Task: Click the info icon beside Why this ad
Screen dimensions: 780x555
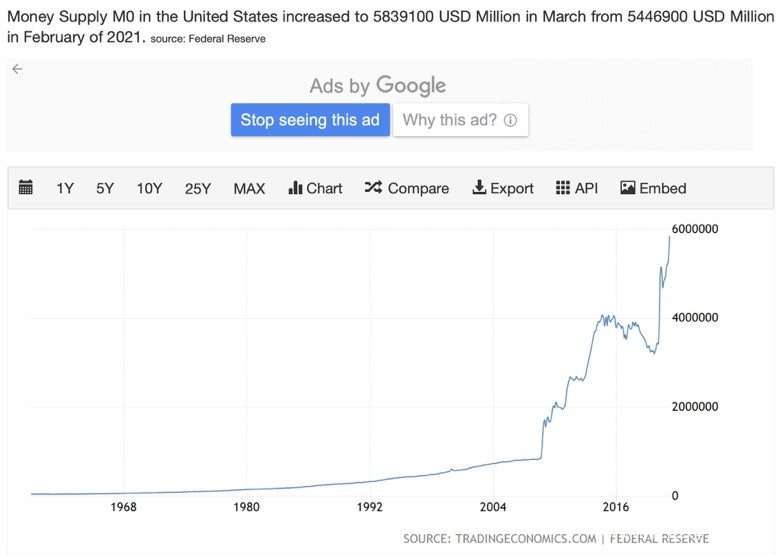Action: [x=510, y=120]
